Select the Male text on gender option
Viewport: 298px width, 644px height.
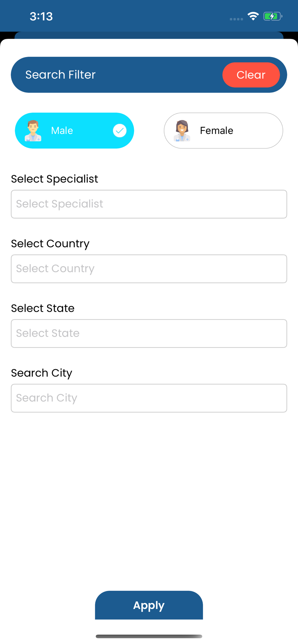[x=62, y=131]
